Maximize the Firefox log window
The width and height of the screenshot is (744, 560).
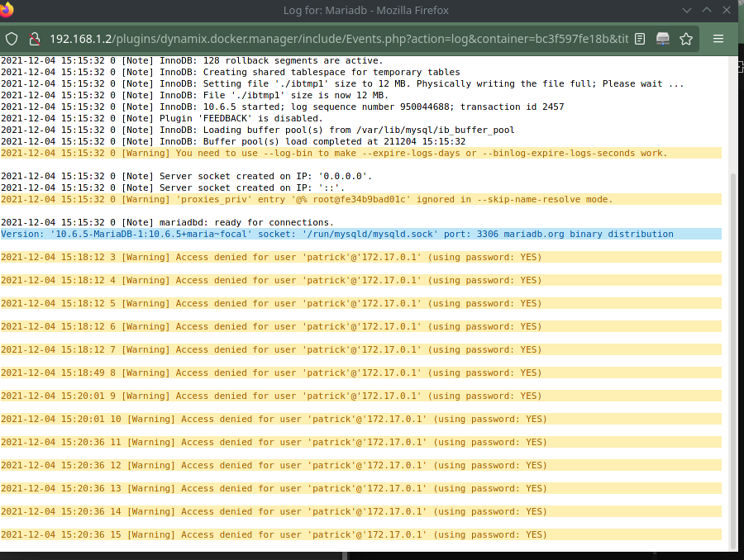tap(707, 10)
